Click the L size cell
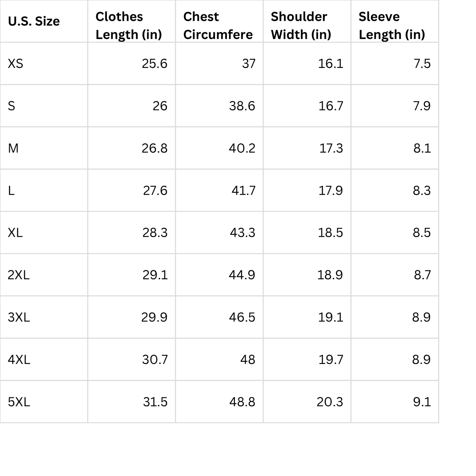This screenshot has height=476, width=476. click(x=44, y=190)
